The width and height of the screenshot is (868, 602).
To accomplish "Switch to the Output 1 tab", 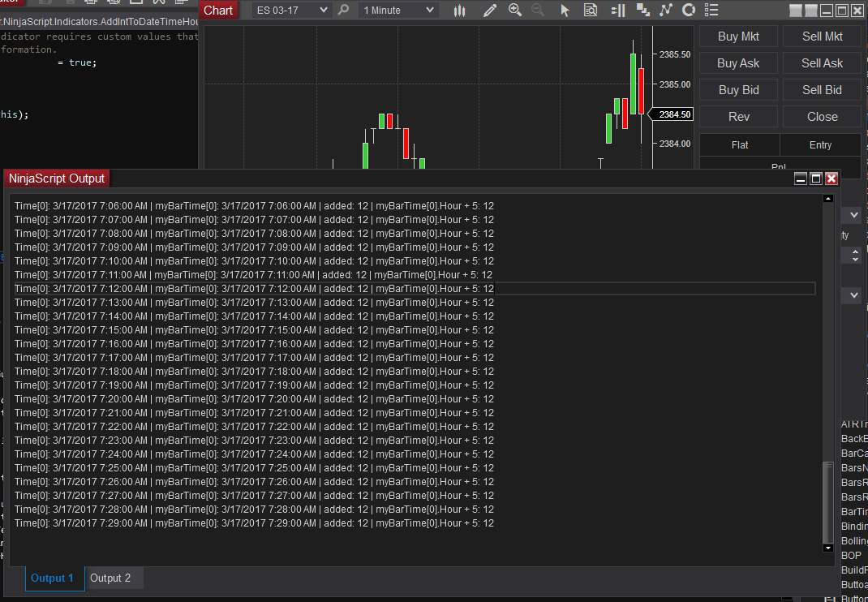I will pyautogui.click(x=54, y=578).
